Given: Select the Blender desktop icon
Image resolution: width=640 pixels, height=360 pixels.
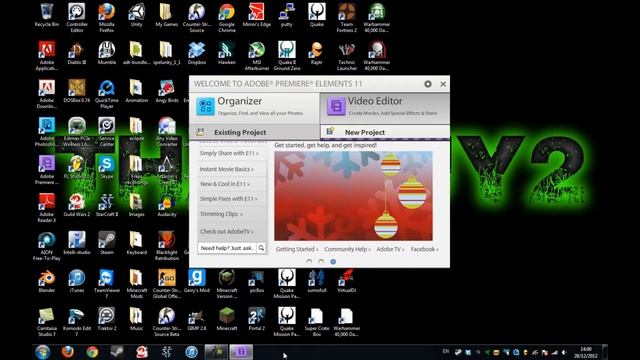Looking at the screenshot, I should click(x=47, y=281).
